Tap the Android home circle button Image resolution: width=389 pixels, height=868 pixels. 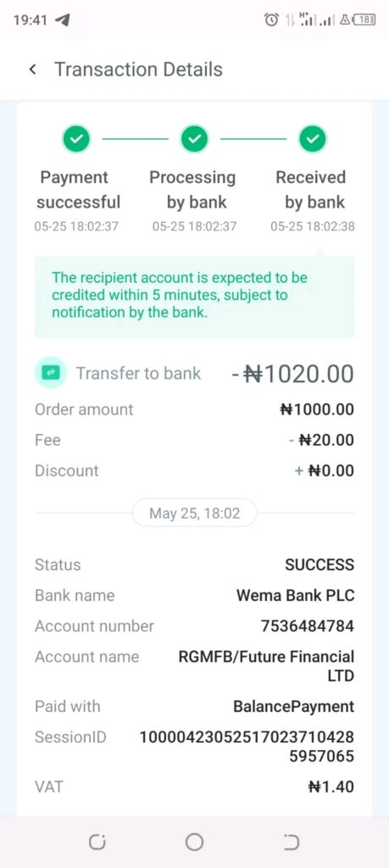(194, 843)
